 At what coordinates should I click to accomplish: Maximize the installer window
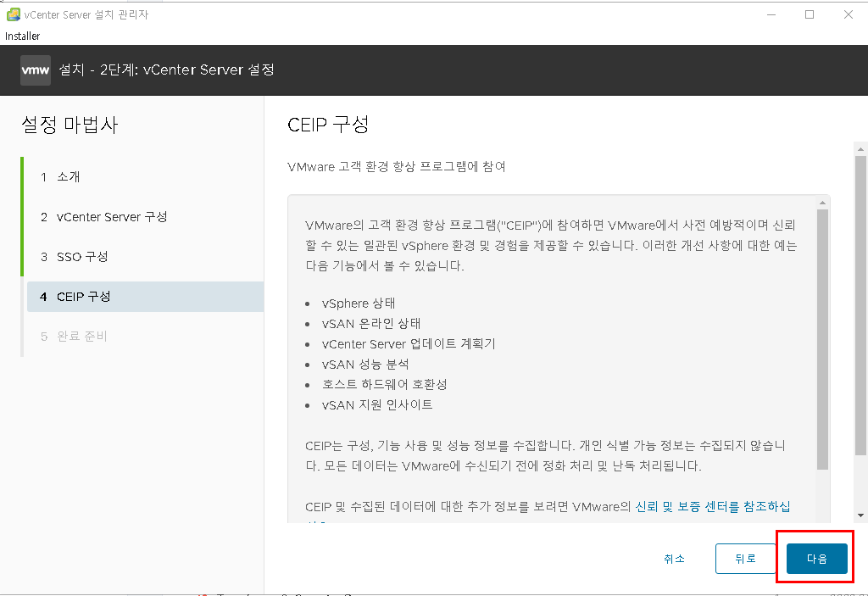pyautogui.click(x=810, y=14)
